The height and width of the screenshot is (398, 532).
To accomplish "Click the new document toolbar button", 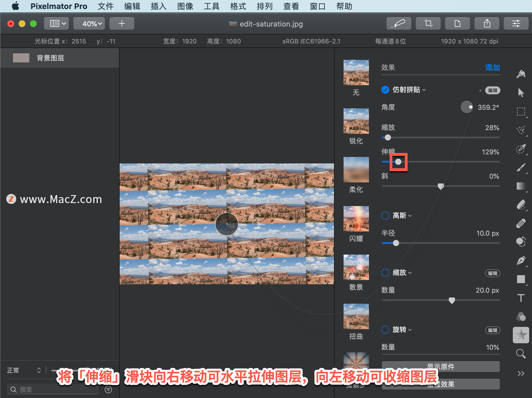I will [457, 23].
